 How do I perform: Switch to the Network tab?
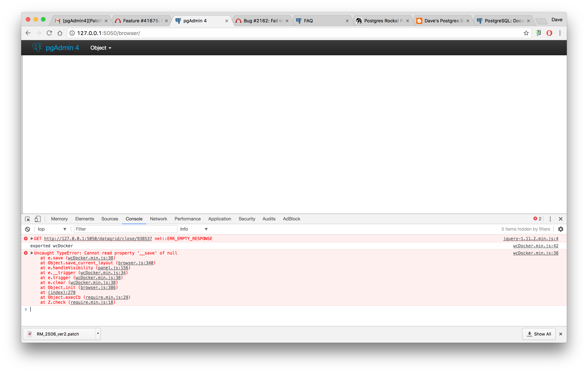point(158,219)
